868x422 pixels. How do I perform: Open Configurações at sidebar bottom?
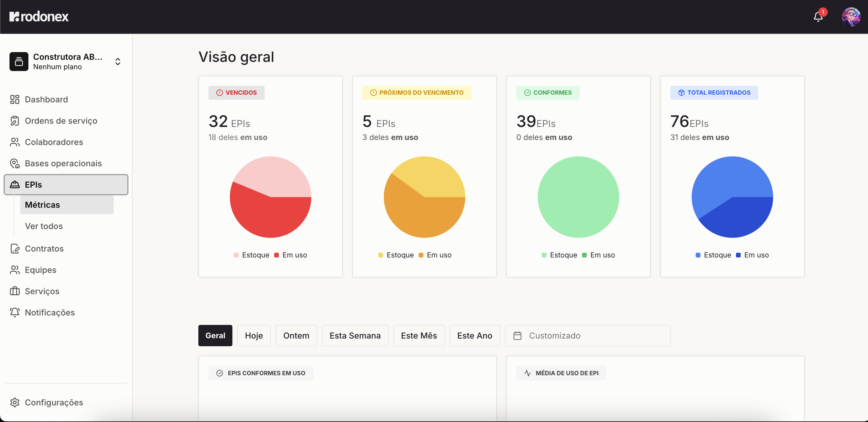click(x=54, y=402)
